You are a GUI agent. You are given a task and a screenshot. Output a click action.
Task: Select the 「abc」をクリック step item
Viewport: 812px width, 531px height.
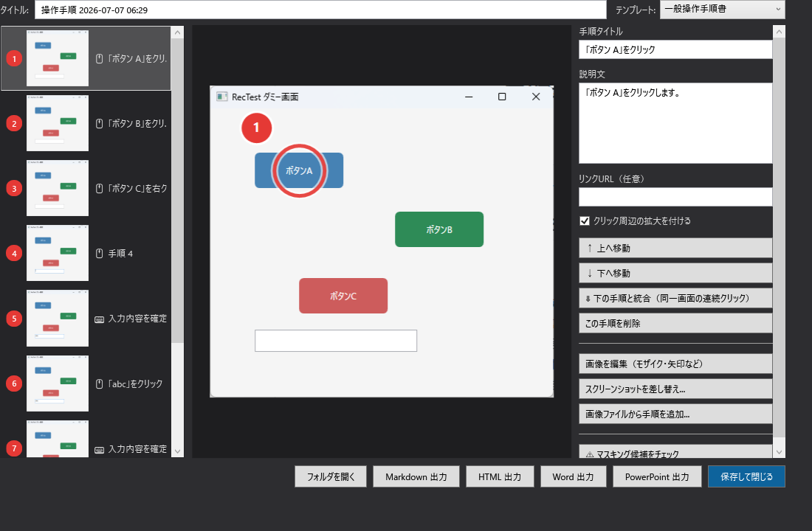pos(86,383)
